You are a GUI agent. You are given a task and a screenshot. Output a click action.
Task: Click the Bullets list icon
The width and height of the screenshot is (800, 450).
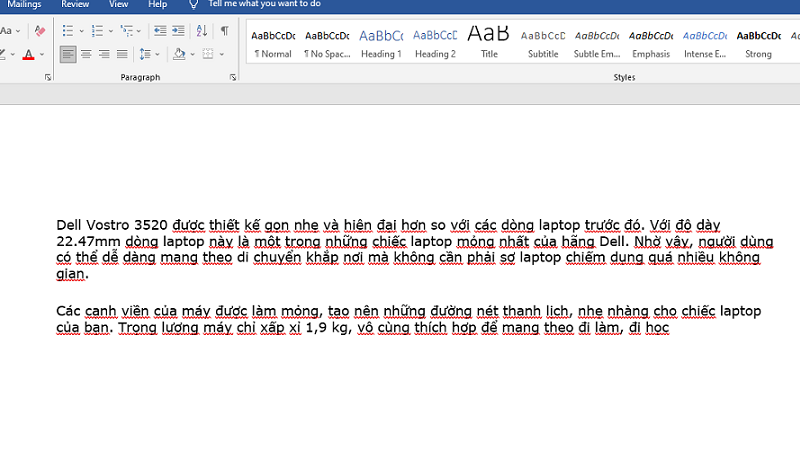pos(66,31)
